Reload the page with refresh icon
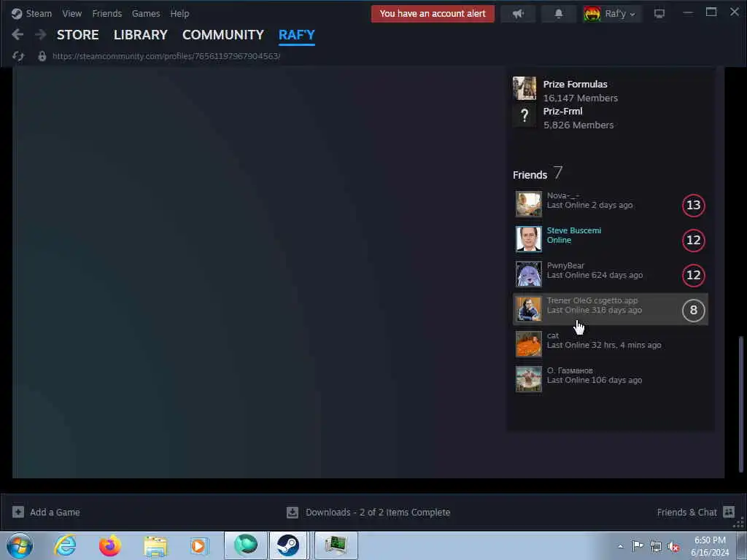This screenshot has width=747, height=560. (x=18, y=56)
